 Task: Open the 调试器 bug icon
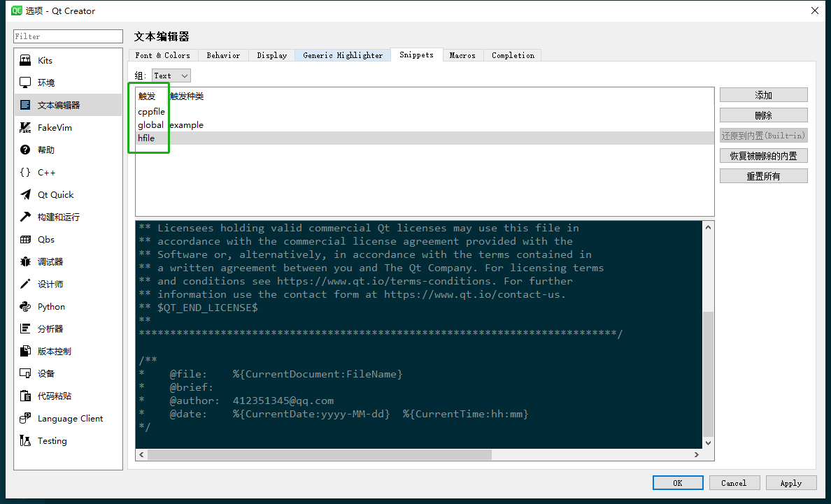click(x=25, y=261)
